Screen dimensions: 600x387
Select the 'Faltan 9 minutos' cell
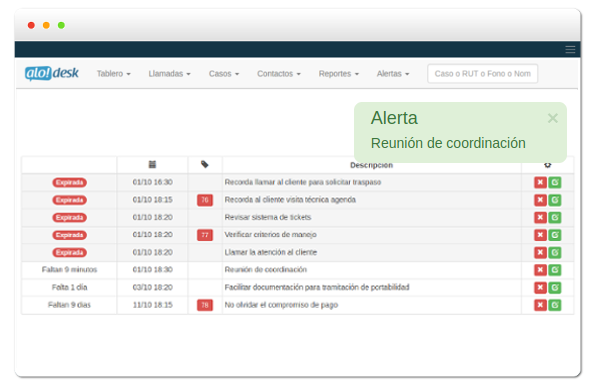pyautogui.click(x=69, y=270)
